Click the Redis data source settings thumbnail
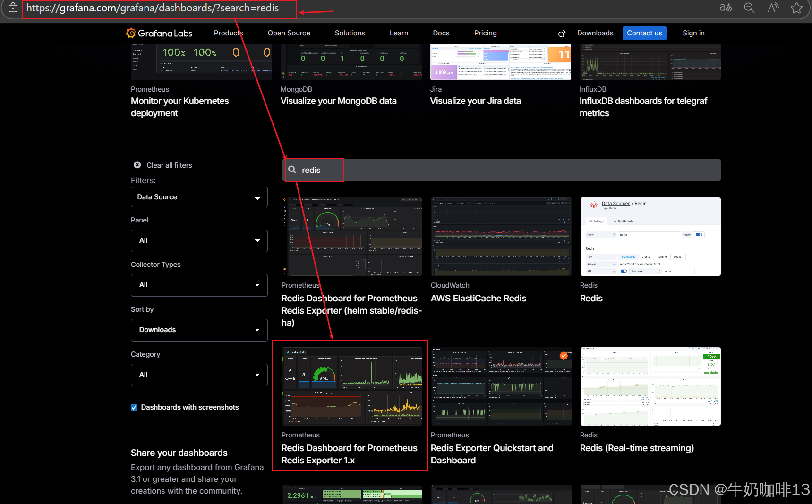 click(650, 237)
